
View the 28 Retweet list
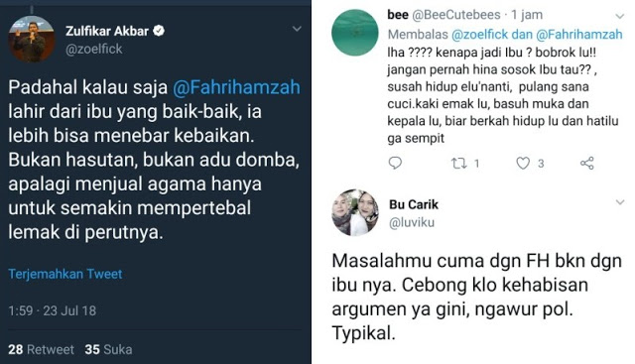click(42, 349)
